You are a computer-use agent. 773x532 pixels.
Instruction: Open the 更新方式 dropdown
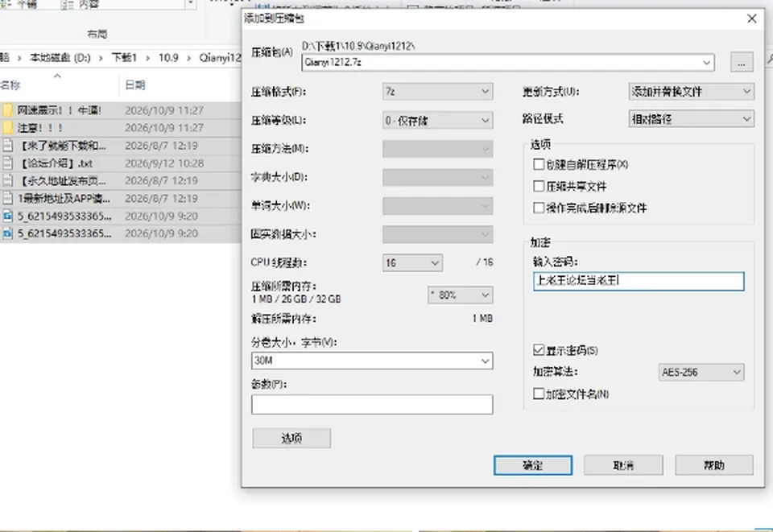coord(691,91)
